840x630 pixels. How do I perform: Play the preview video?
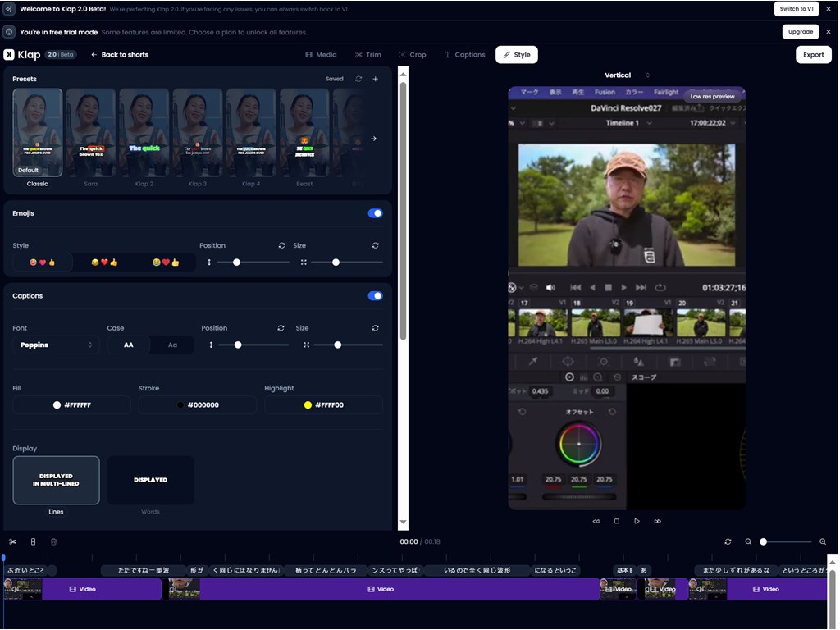click(637, 521)
